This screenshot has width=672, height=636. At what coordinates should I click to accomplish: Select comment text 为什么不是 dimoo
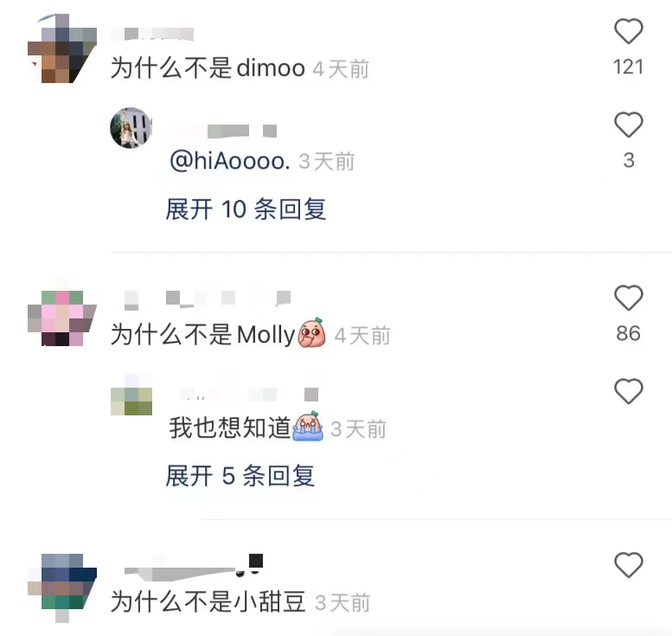click(x=208, y=68)
